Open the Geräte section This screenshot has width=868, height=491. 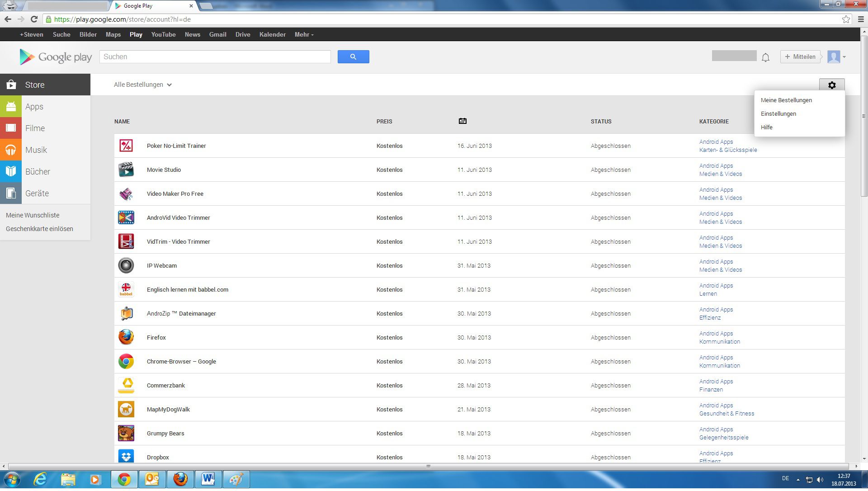point(37,193)
